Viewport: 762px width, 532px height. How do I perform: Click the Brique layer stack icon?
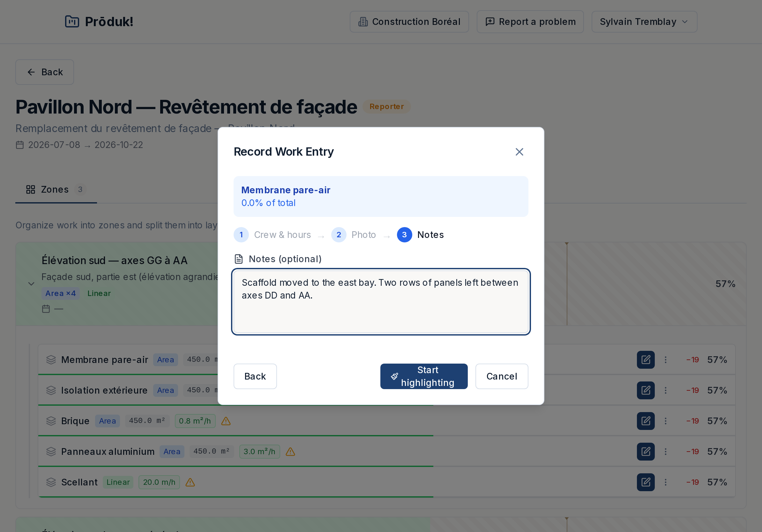[x=51, y=421]
